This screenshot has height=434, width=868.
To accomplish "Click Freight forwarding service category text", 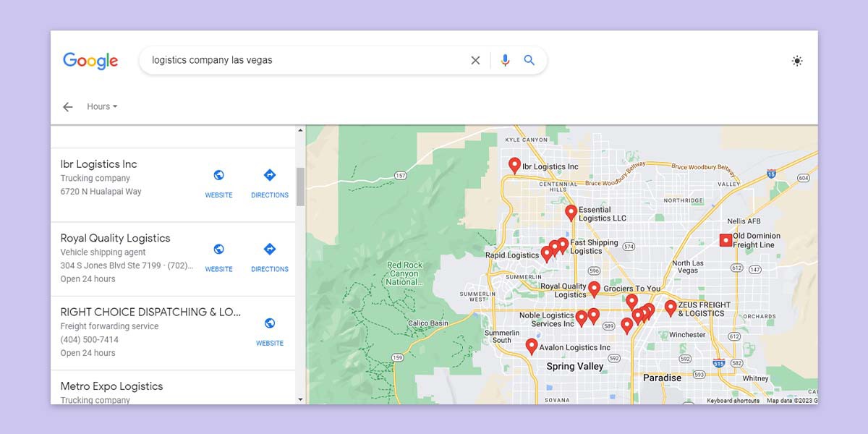I will [108, 326].
